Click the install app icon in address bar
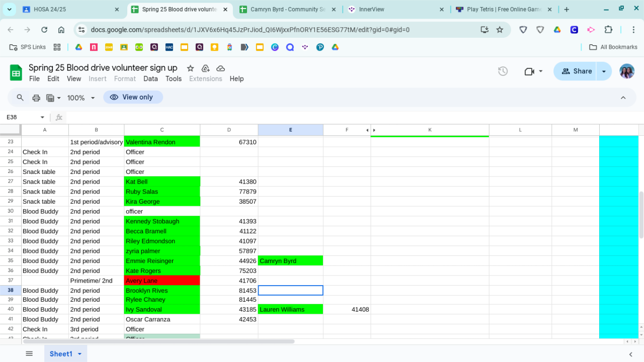This screenshot has height=362, width=644. [x=485, y=30]
